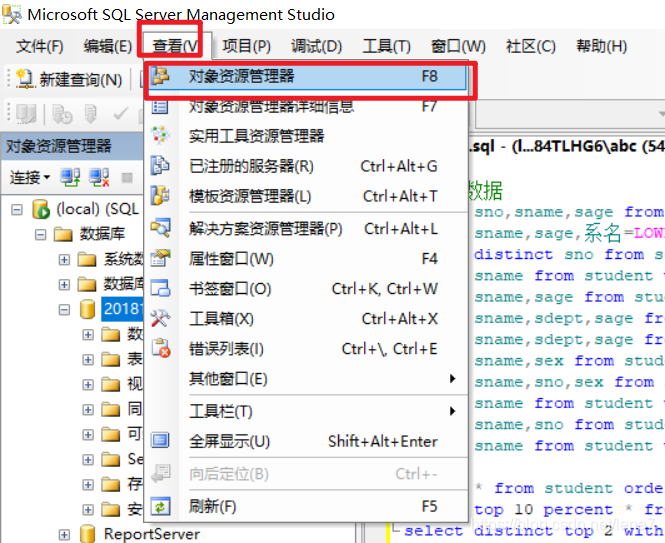The height and width of the screenshot is (543, 665).
Task: Select the (local) SQL server tree item
Action: point(98,209)
